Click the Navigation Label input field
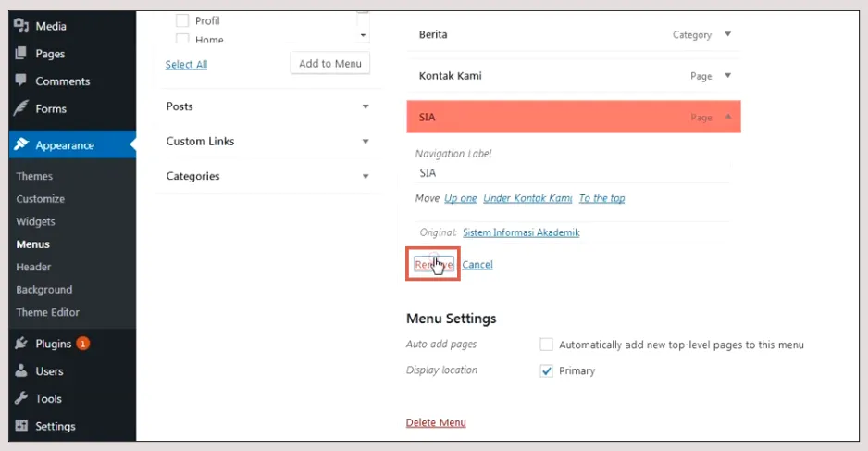This screenshot has width=868, height=451. [x=571, y=172]
